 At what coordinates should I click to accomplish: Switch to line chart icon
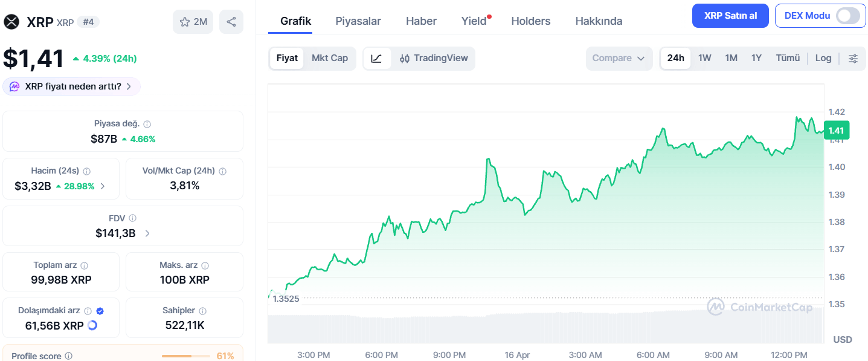[377, 58]
